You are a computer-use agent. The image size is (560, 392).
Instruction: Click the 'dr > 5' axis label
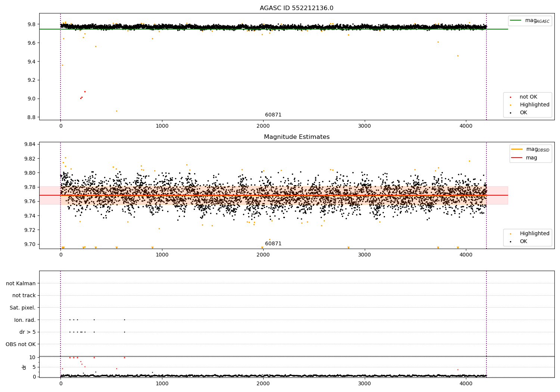27,332
